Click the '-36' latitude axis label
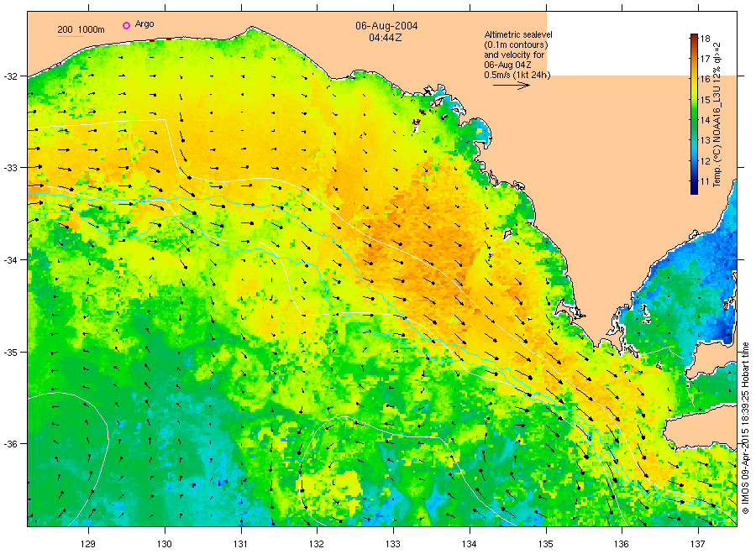Screen dimensions: 756x554 (11, 444)
